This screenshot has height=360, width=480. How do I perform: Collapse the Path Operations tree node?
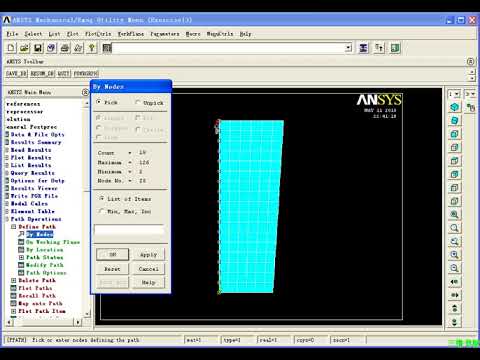[x=7, y=219]
